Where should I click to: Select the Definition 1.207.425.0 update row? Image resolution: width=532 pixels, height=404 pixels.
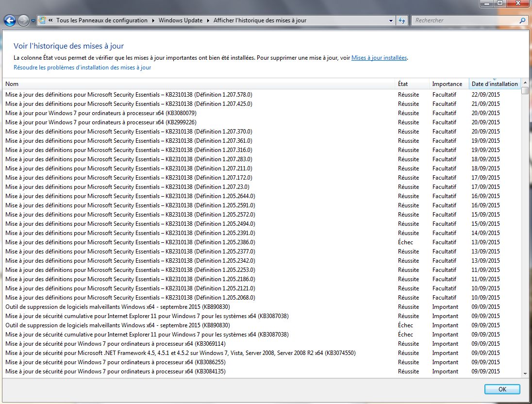tap(261, 104)
